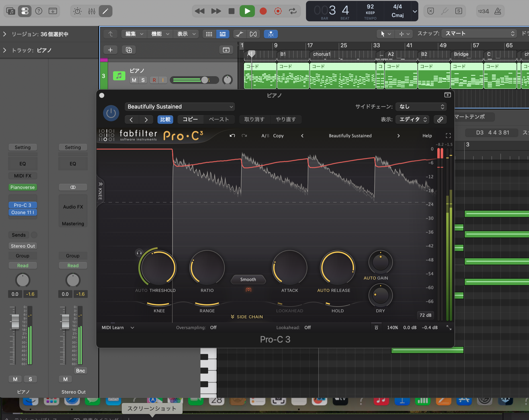Image resolution: width=529 pixels, height=420 pixels.
Task: Adjust the ピアノ track volume slider
Action: [205, 80]
